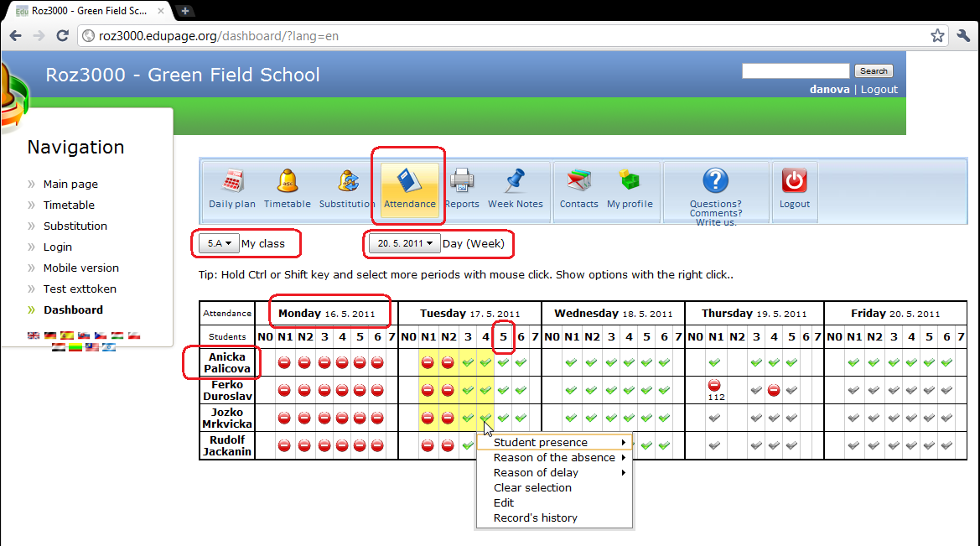Click the Search button
The width and height of the screenshot is (980, 546).
[x=874, y=71]
